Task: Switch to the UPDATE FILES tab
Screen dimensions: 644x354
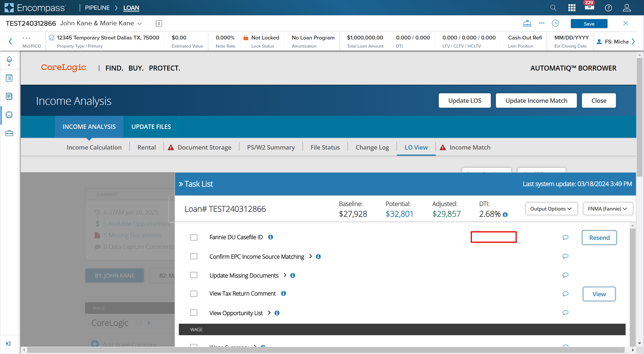Action: (151, 127)
